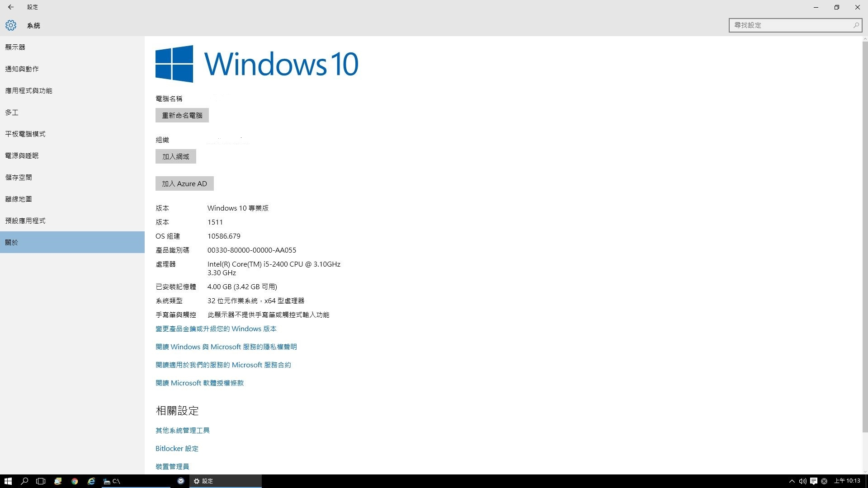The image size is (868, 488).
Task: Focus the 尋找設定 search field
Action: [x=795, y=25]
